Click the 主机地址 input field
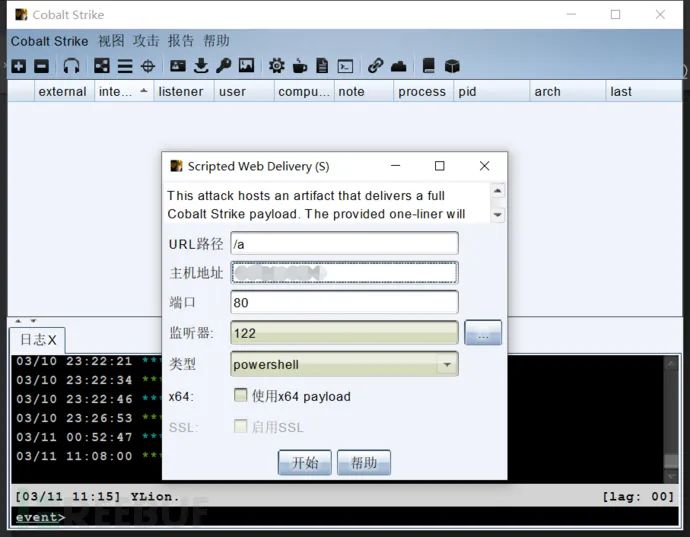 [344, 272]
